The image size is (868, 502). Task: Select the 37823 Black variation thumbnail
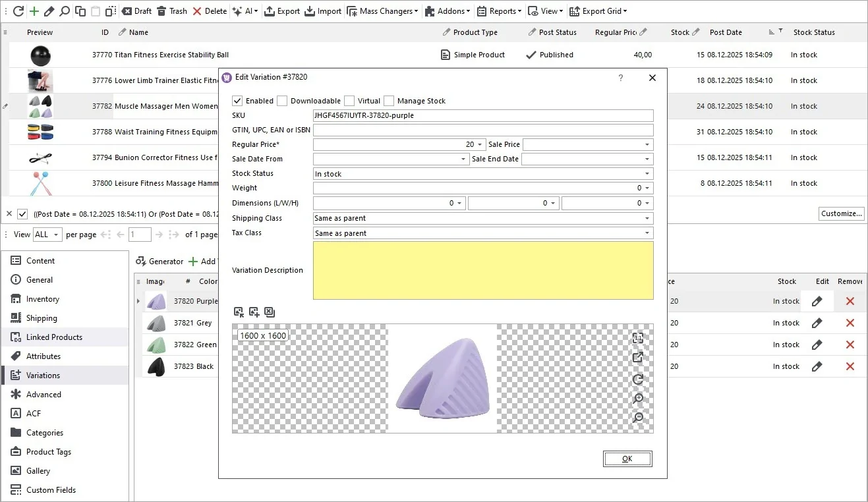[156, 367]
